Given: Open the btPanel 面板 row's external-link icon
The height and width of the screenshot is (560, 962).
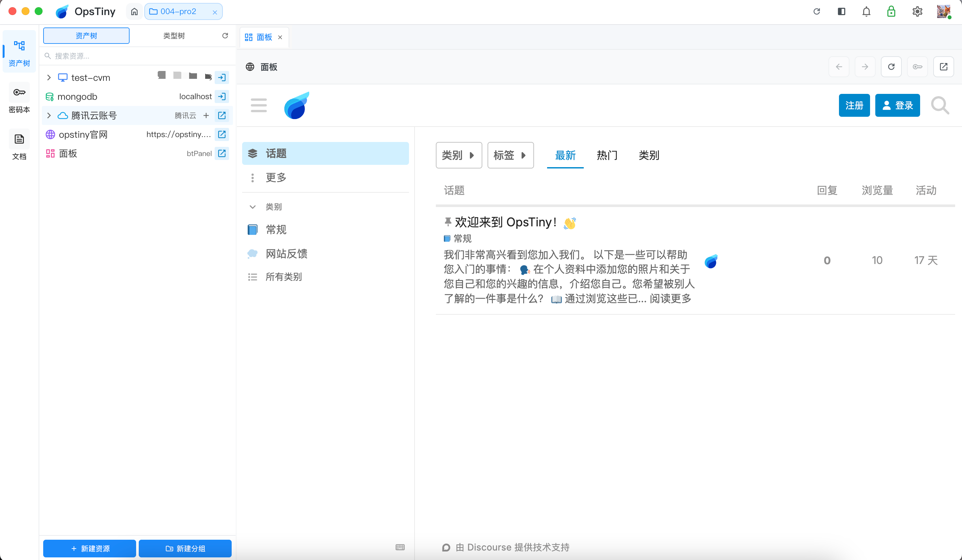Looking at the screenshot, I should click(222, 153).
